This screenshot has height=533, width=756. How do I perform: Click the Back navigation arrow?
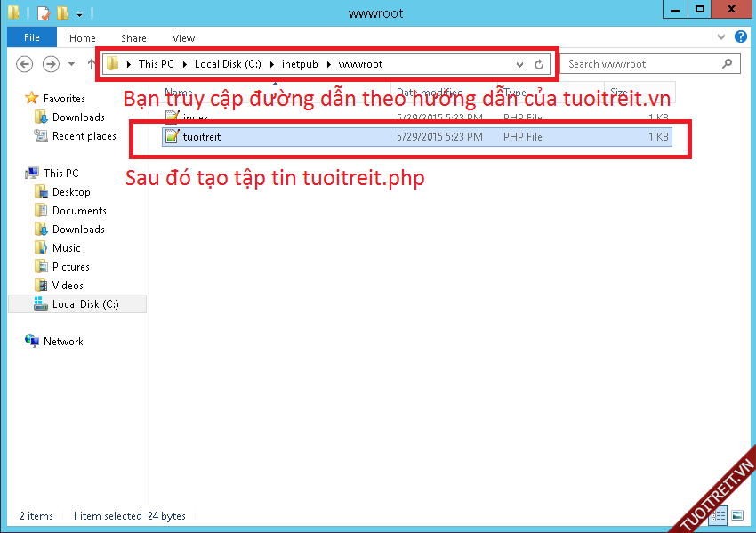(25, 64)
